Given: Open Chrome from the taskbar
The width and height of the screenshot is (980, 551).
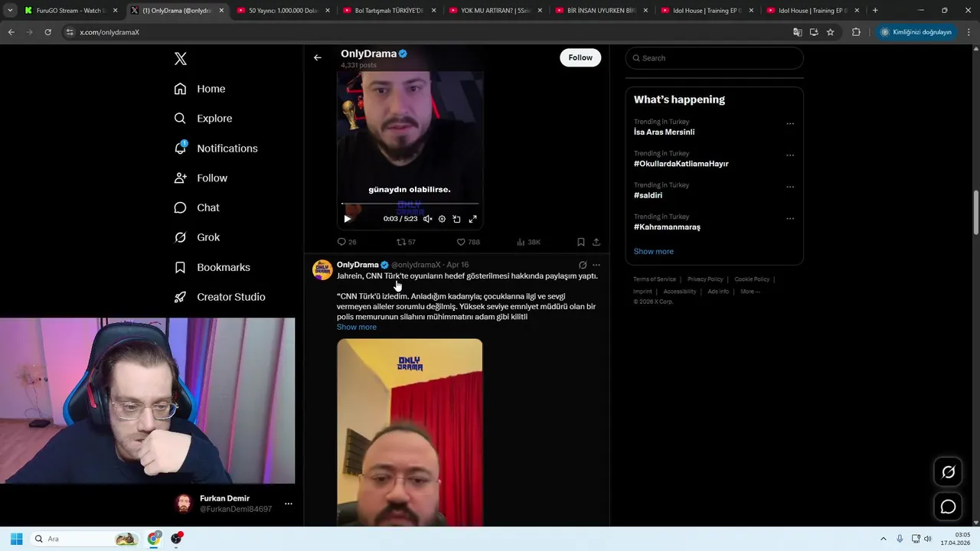Looking at the screenshot, I should pyautogui.click(x=154, y=539).
